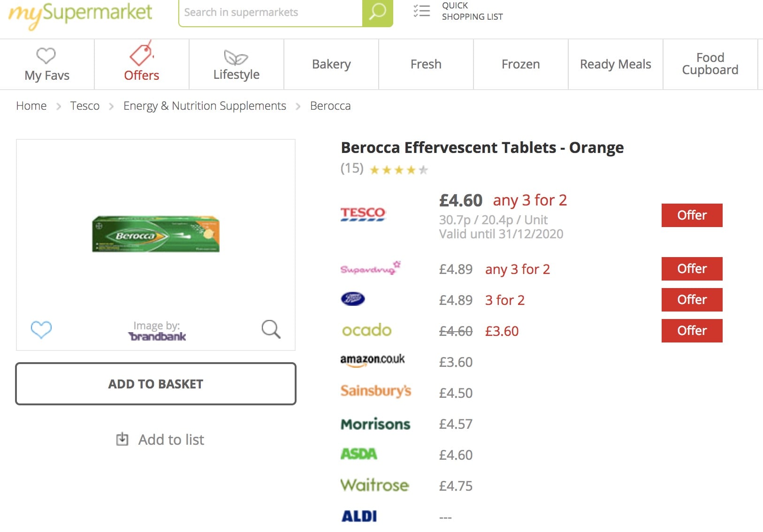Open My Favs heart icon
The height and width of the screenshot is (532, 763).
pos(46,56)
